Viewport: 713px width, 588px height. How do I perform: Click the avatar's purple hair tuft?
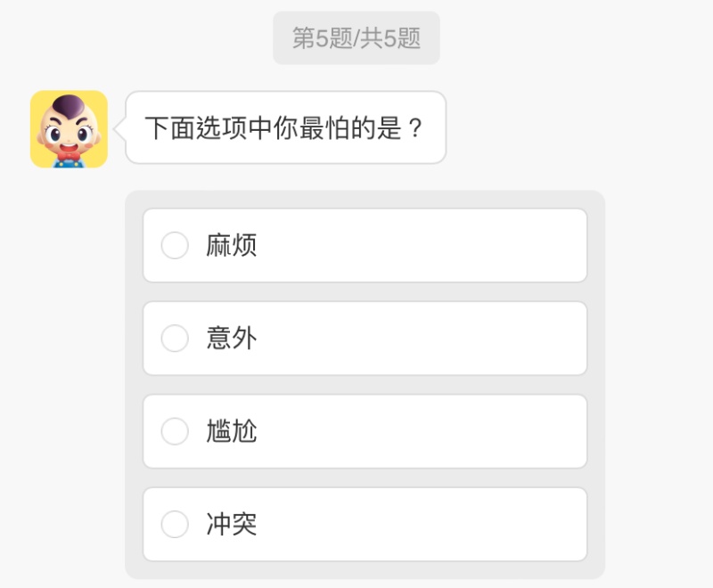point(68,108)
